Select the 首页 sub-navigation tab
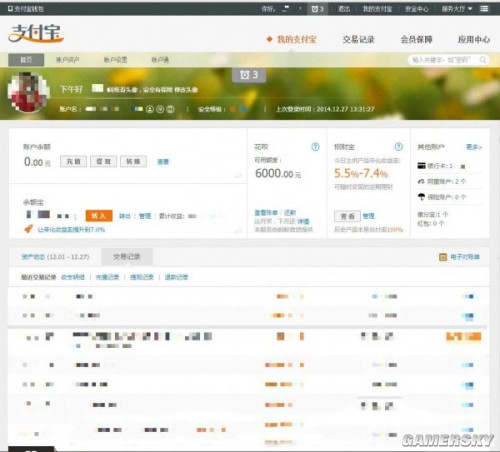 (x=26, y=60)
